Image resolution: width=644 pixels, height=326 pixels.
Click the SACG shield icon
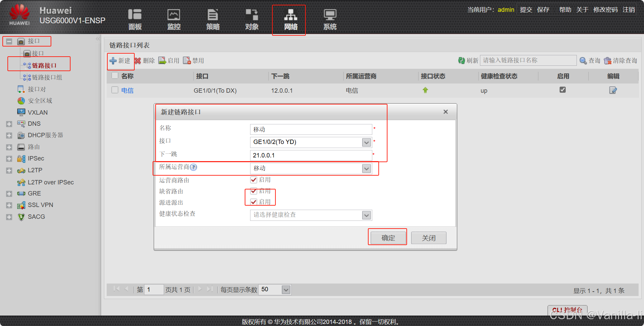[21, 217]
